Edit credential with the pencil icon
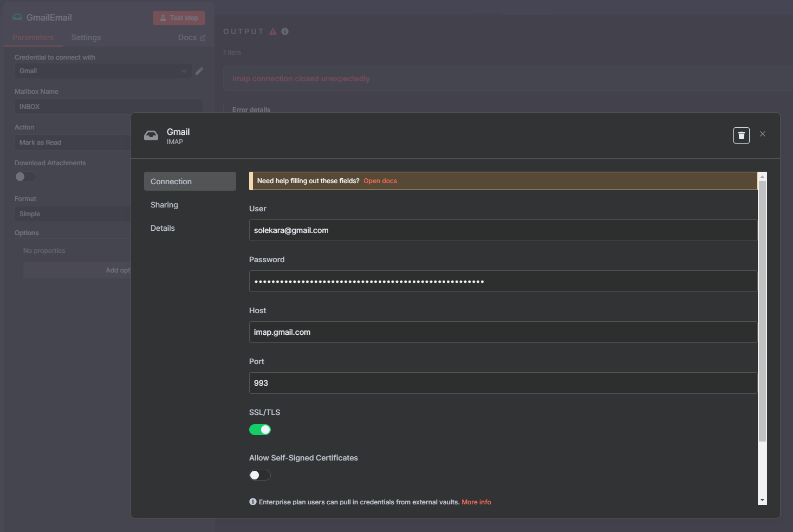The height and width of the screenshot is (532, 793). [199, 71]
